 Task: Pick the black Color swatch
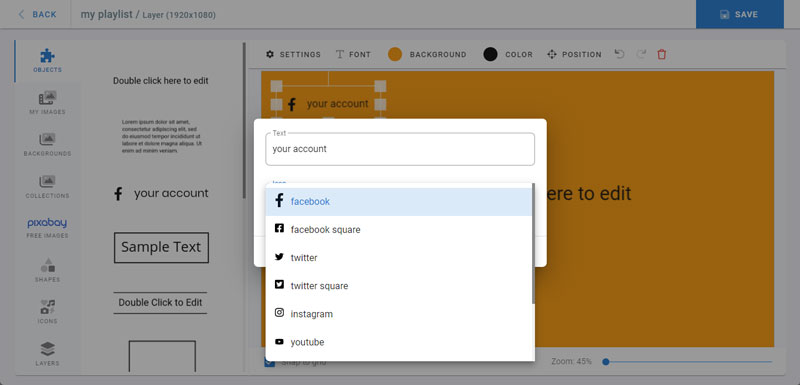(x=490, y=55)
